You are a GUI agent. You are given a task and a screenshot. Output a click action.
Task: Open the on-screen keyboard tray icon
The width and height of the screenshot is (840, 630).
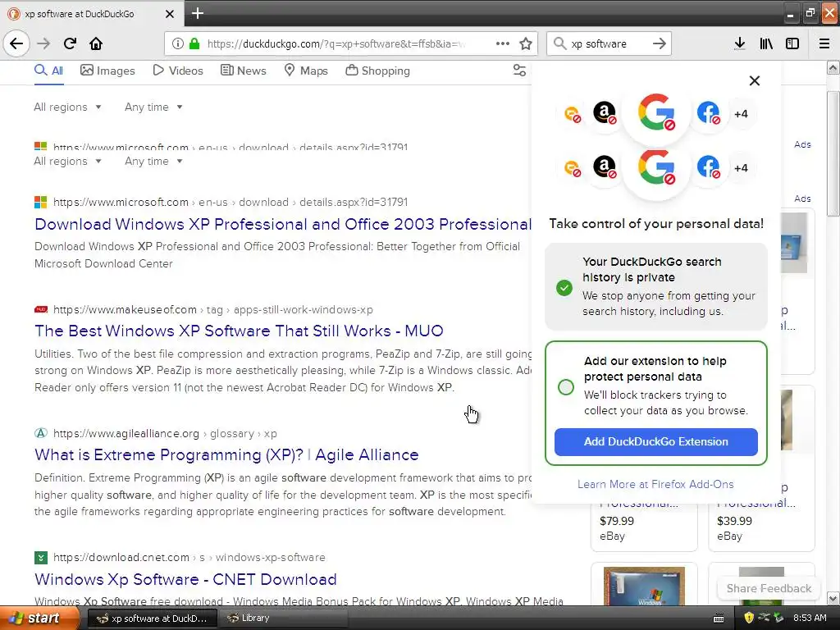pos(719,619)
